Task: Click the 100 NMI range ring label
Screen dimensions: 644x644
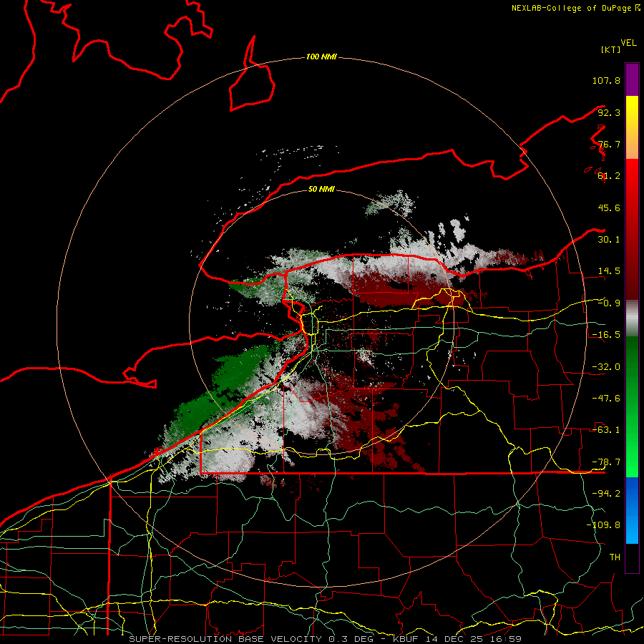Action: pos(321,57)
